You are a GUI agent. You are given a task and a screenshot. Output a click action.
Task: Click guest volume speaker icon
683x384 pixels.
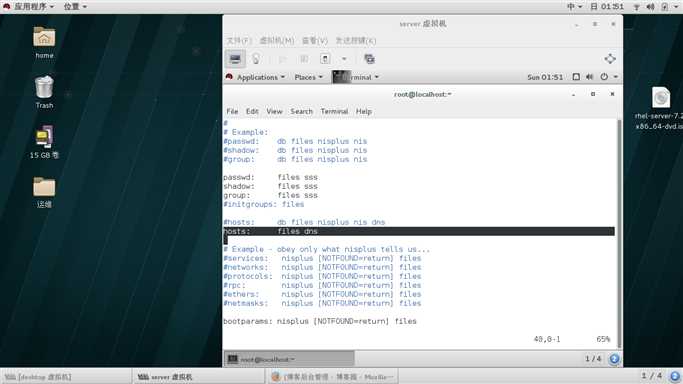tap(589, 77)
